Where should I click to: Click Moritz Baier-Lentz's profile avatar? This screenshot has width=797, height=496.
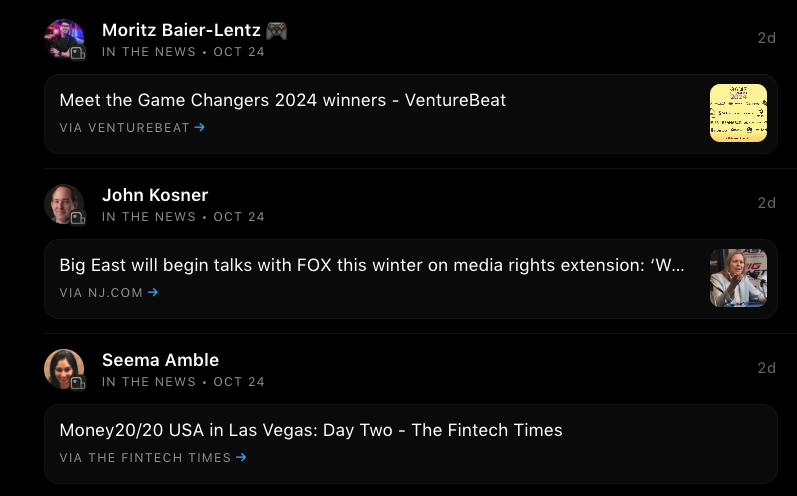coord(64,38)
